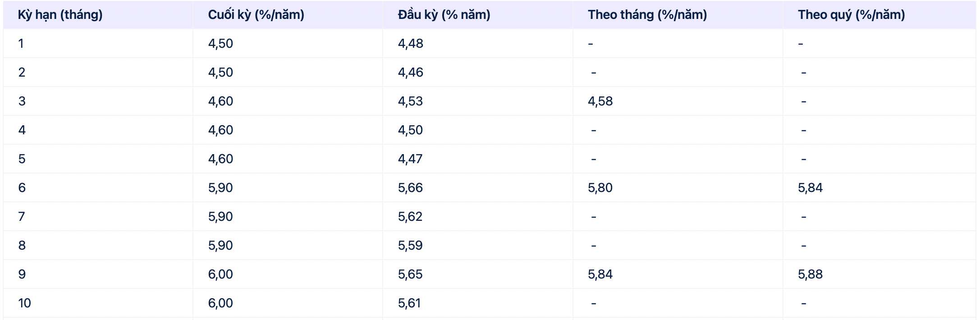The width and height of the screenshot is (980, 320).
Task: Click the 'Theo tháng (%/năm)' column header
Action: coord(647,15)
